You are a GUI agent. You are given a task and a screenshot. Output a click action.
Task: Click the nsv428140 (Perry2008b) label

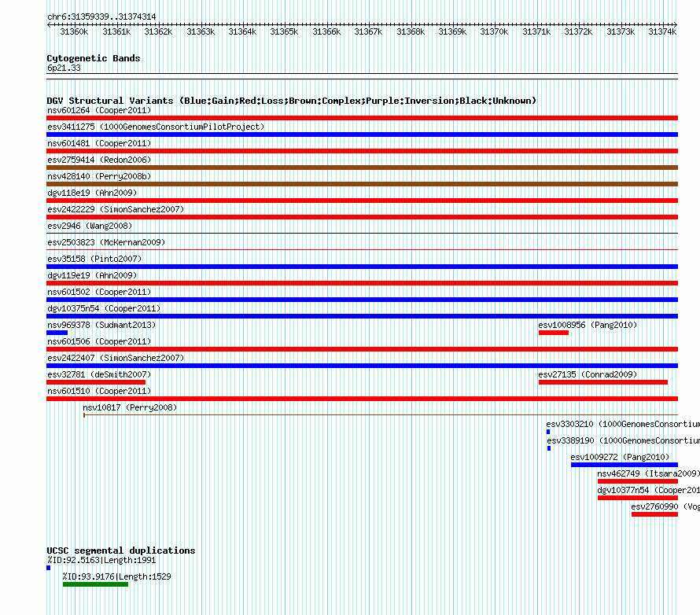(99, 176)
